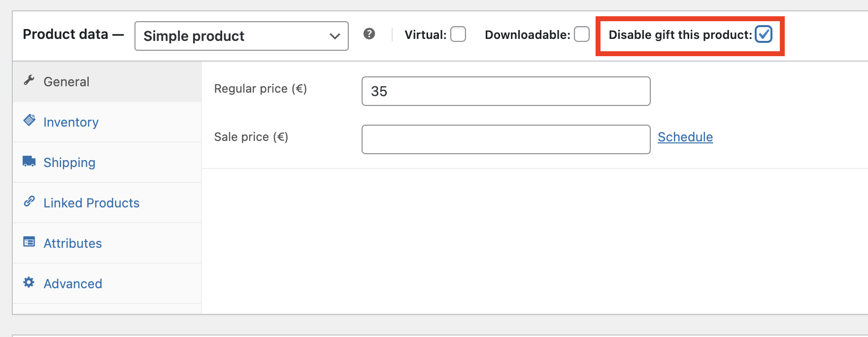Image resolution: width=868 pixels, height=337 pixels.
Task: Click the question mark help icon
Action: [x=369, y=34]
